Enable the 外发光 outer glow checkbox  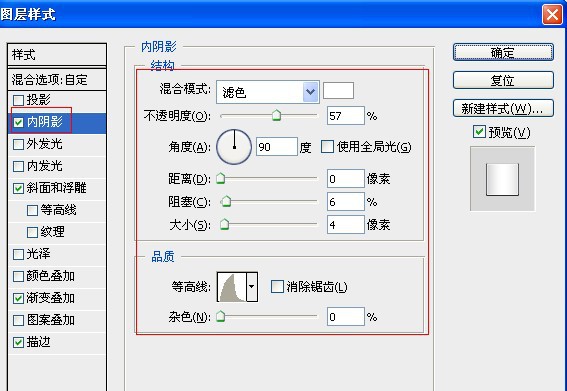(x=18, y=144)
